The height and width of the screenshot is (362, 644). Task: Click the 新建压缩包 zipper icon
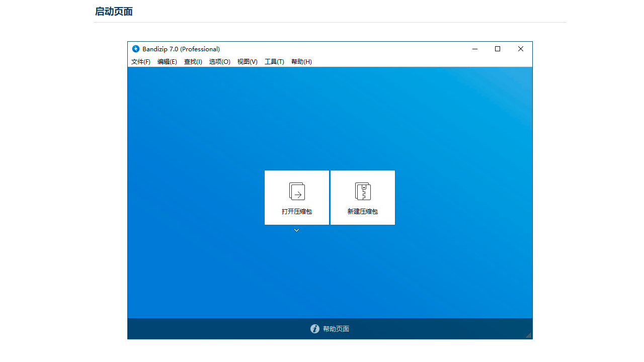click(x=363, y=191)
